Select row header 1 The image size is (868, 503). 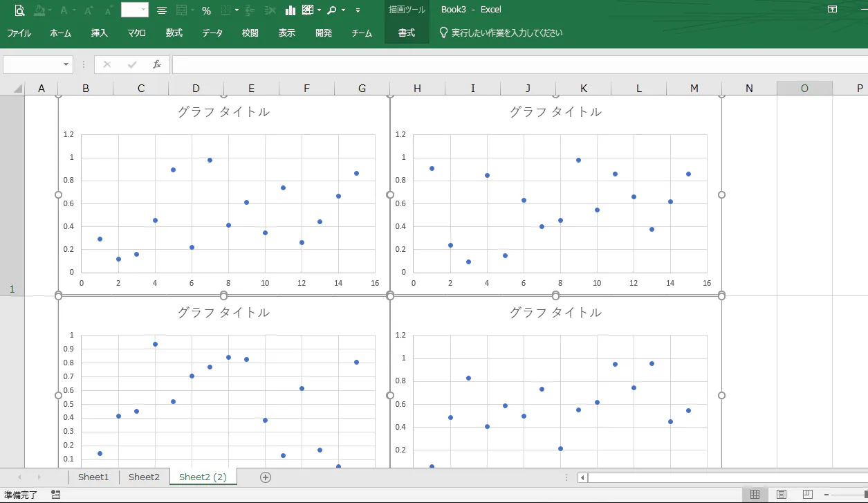coord(12,195)
